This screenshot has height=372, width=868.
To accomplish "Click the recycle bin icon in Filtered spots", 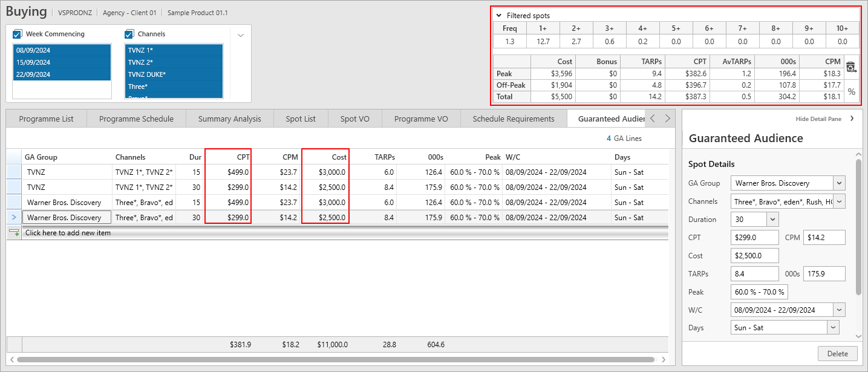I will (x=851, y=68).
